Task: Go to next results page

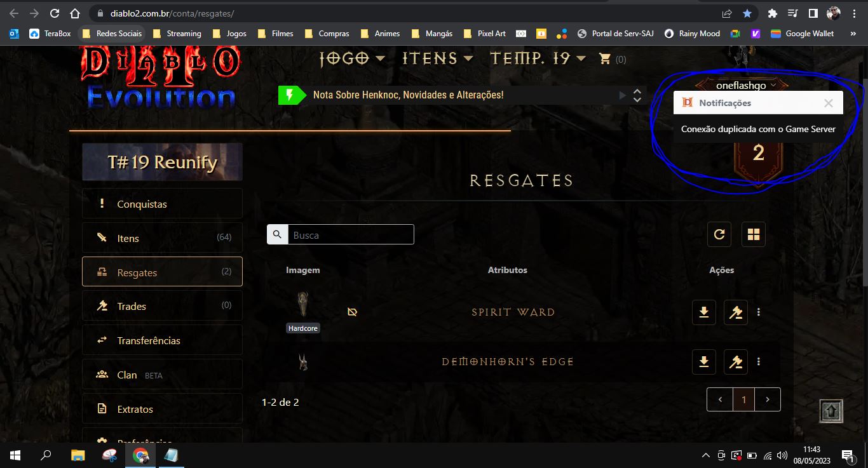Action: (x=768, y=399)
